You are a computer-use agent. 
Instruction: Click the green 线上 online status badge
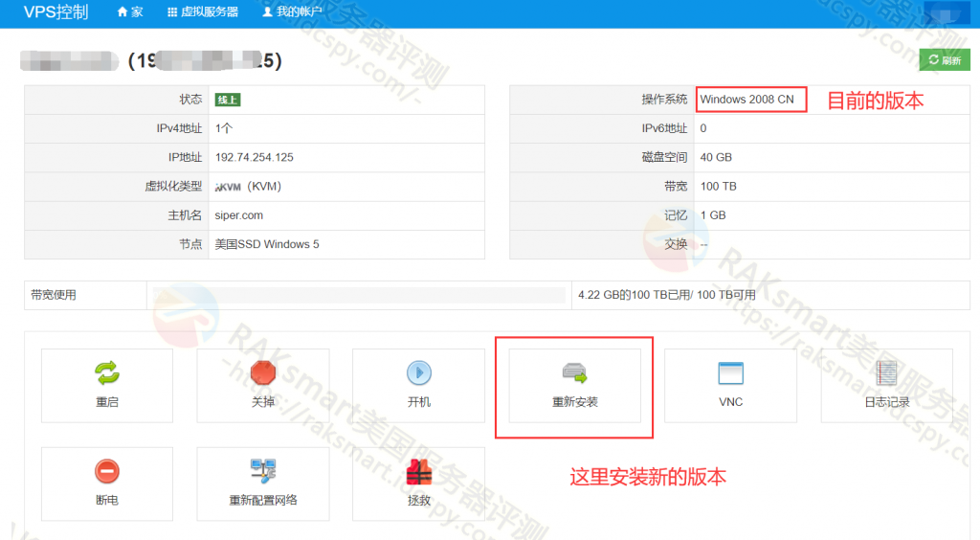pyautogui.click(x=228, y=100)
